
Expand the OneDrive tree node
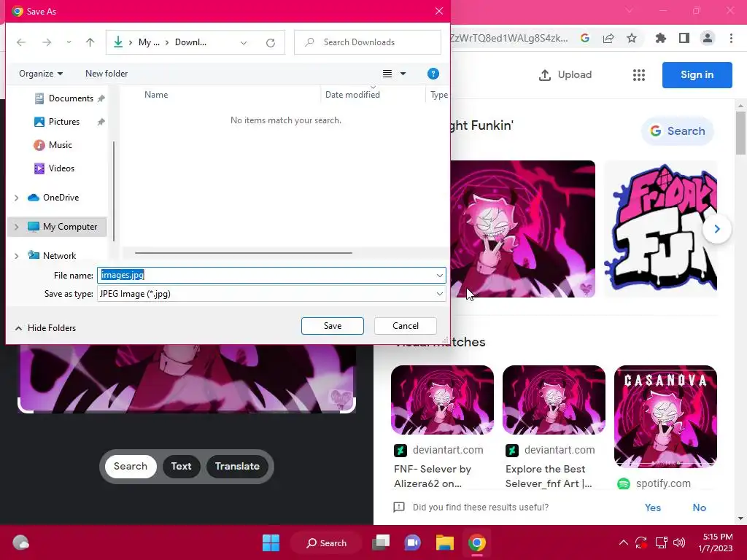pos(17,198)
